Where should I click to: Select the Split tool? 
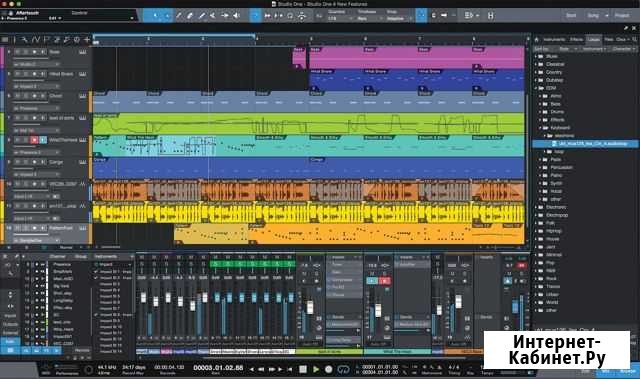tap(178, 16)
